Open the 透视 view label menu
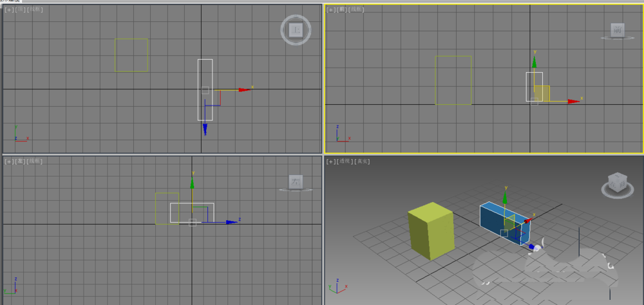 click(x=344, y=162)
